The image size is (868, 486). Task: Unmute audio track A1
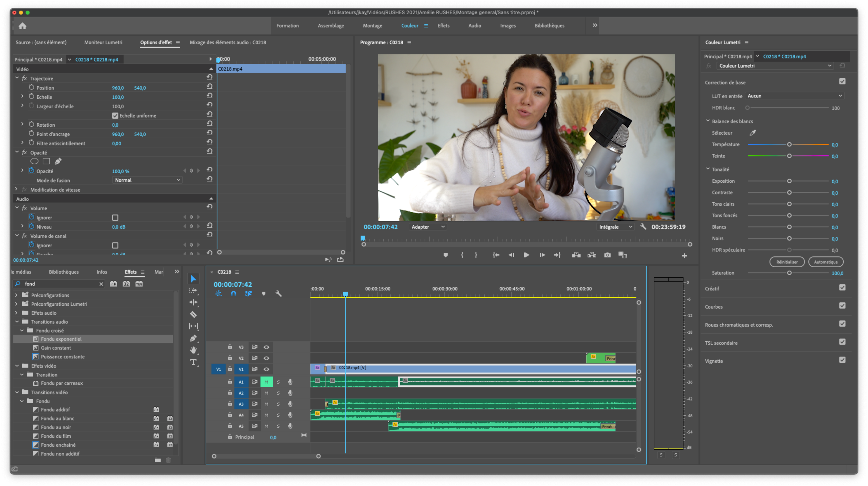[x=266, y=382]
